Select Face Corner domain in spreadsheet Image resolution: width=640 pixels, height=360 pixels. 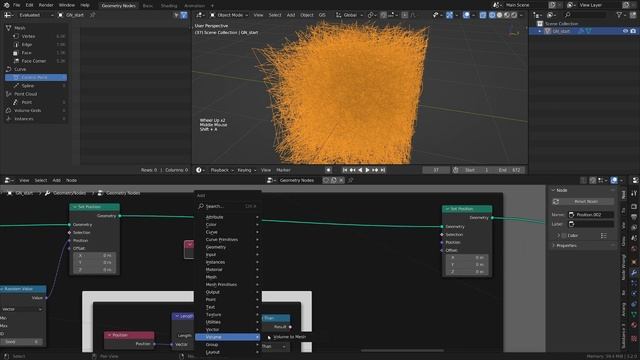coord(36,61)
